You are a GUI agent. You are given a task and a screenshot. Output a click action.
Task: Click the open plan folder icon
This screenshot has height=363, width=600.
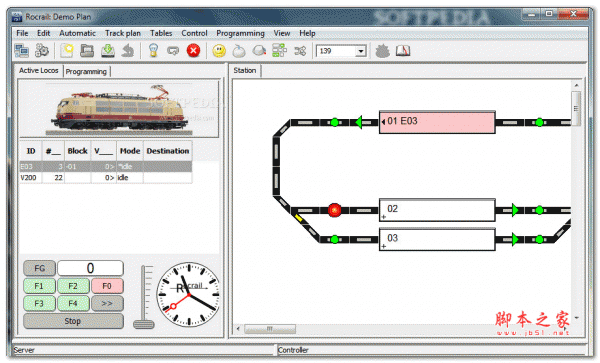point(87,50)
